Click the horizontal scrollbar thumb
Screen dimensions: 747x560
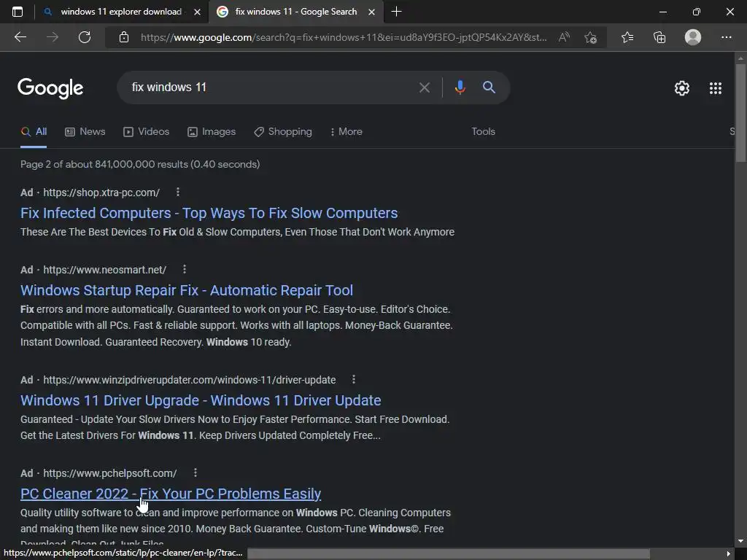(449, 554)
